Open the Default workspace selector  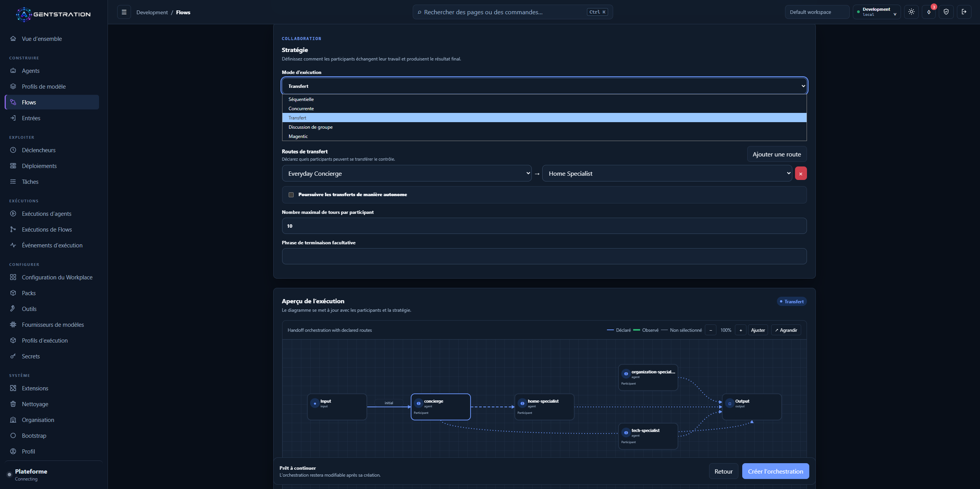pyautogui.click(x=817, y=12)
